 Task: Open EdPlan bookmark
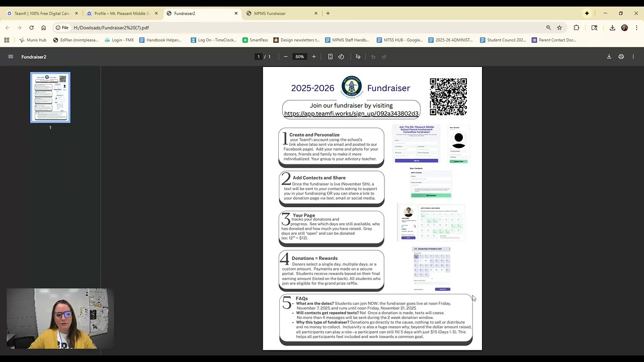tap(75, 40)
